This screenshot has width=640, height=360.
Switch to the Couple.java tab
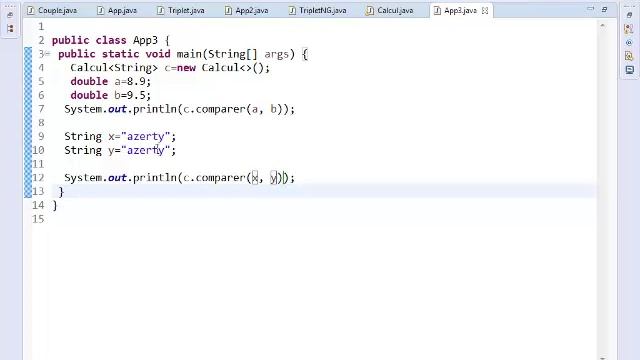point(52,11)
